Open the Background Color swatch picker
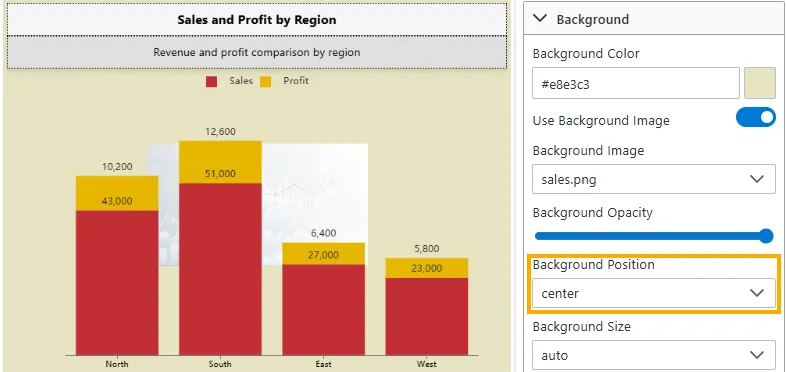 click(760, 83)
